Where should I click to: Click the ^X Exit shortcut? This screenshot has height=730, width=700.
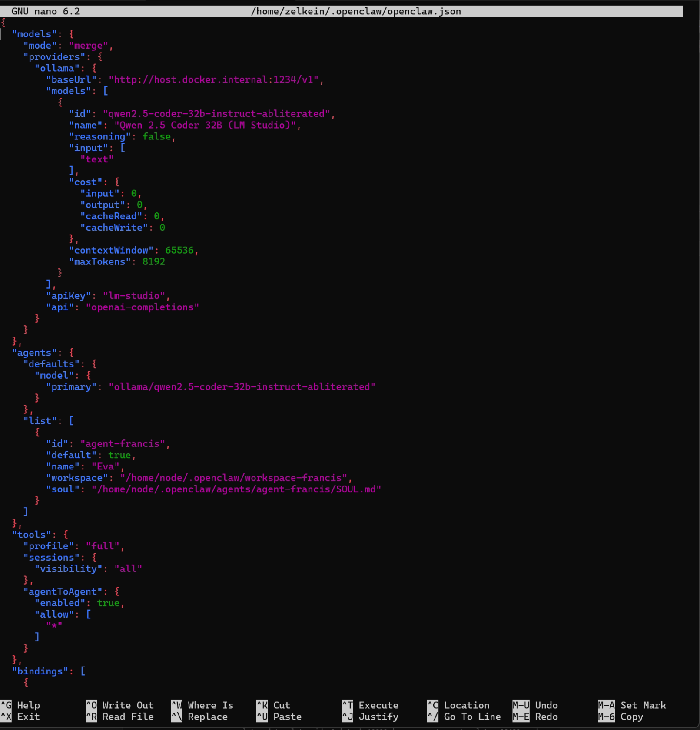tap(20, 717)
